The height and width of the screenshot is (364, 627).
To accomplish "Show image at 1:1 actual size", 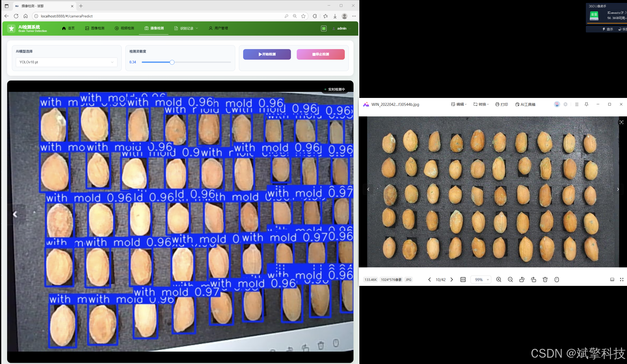I will click(463, 280).
